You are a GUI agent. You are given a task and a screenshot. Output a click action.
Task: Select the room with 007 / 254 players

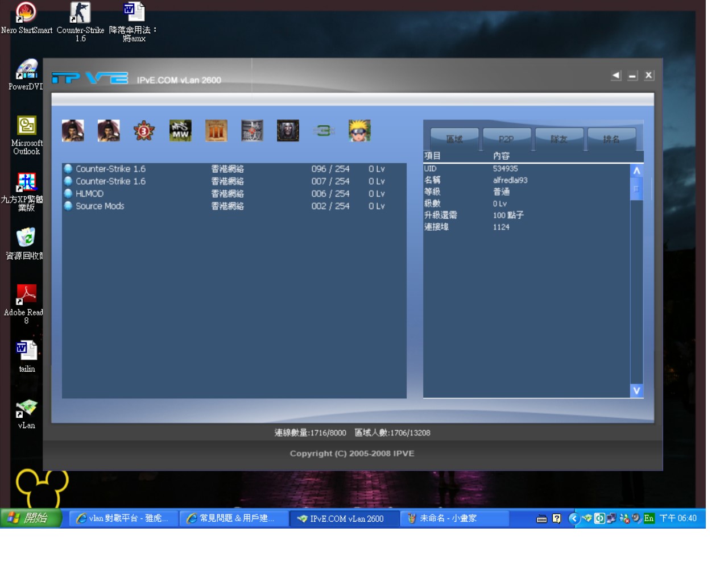[234, 181]
